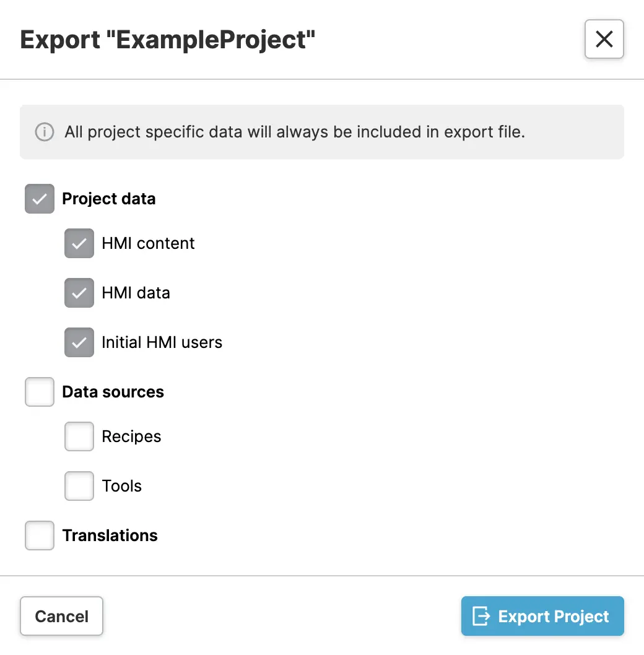Click the project-specific data info message text
644x655 pixels.
pos(295,132)
